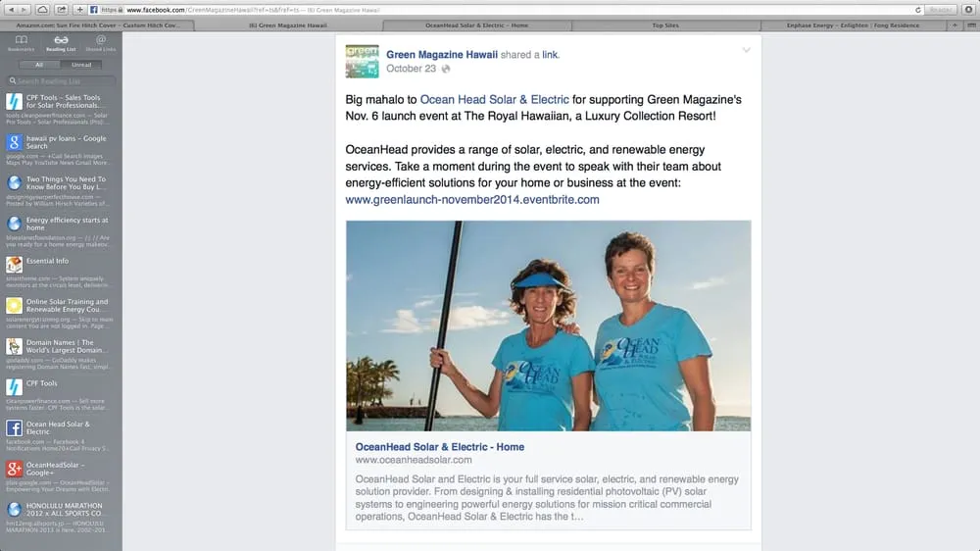The image size is (980, 551).
Task: Reload the page with refresh icon
Action: [918, 10]
